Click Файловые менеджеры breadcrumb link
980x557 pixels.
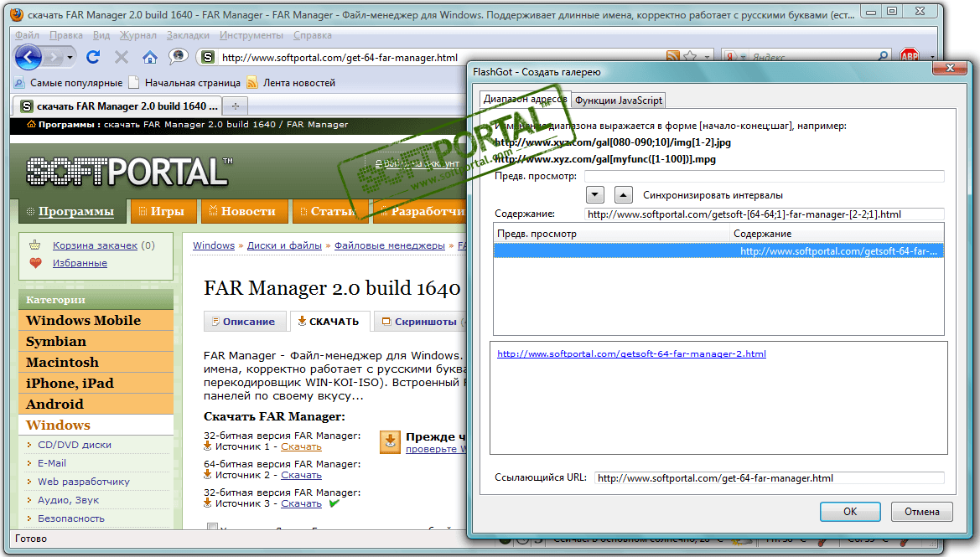(x=389, y=245)
